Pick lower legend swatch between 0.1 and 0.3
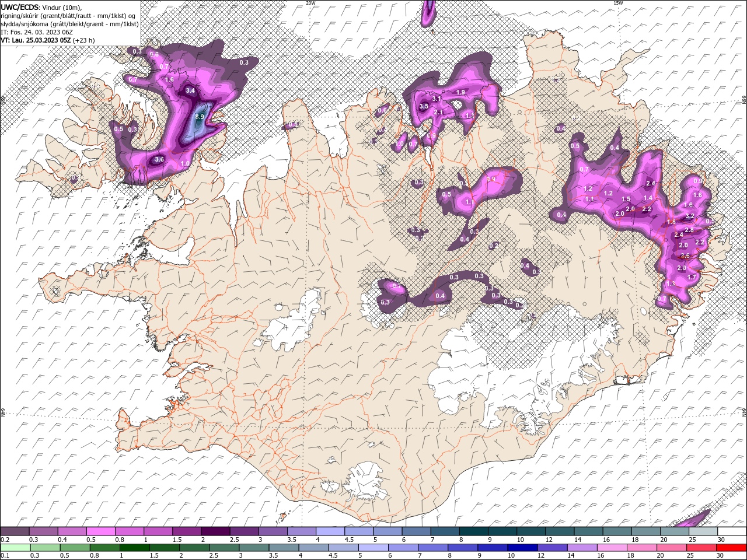The width and height of the screenshot is (747, 560). pyautogui.click(x=15, y=547)
